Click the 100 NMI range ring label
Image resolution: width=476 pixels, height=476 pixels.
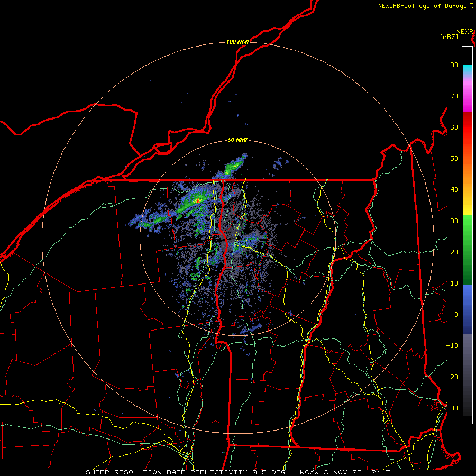pyautogui.click(x=237, y=42)
